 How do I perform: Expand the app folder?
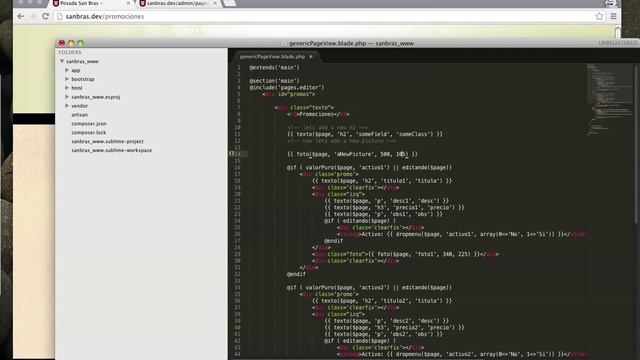[67, 70]
